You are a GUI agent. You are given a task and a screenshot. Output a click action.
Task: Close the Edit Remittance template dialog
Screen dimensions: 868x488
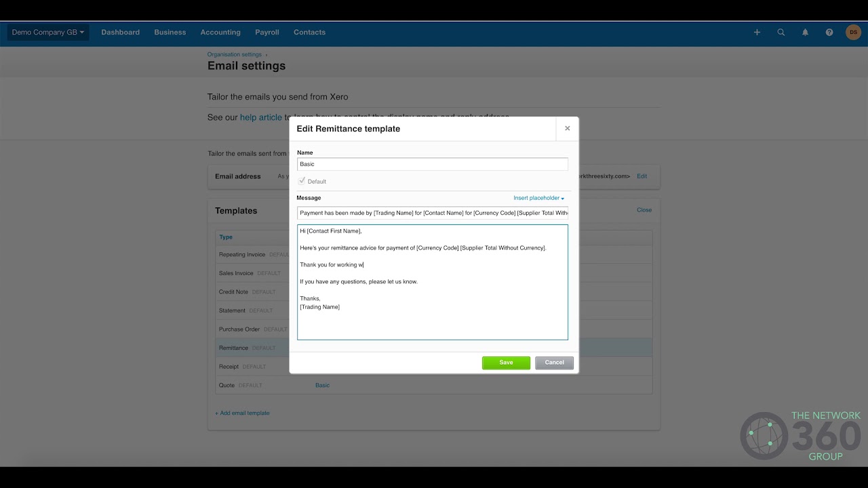568,128
